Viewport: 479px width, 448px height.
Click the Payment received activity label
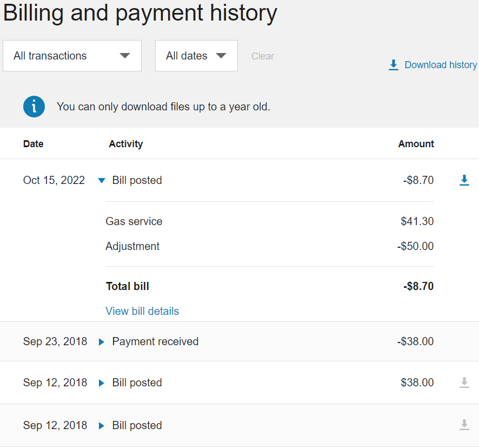(155, 341)
